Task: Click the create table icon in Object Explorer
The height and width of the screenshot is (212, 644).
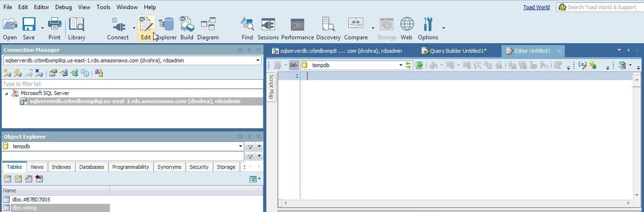Action: click(7, 178)
